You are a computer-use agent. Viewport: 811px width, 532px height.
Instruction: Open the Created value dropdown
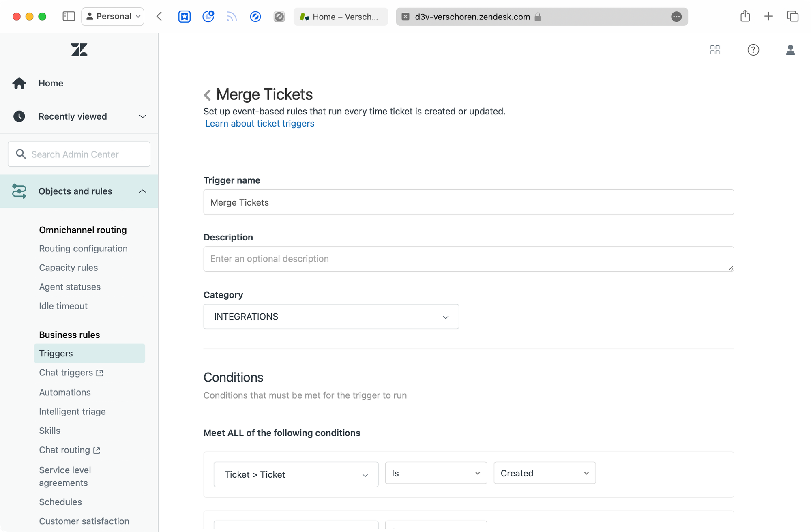pos(544,473)
